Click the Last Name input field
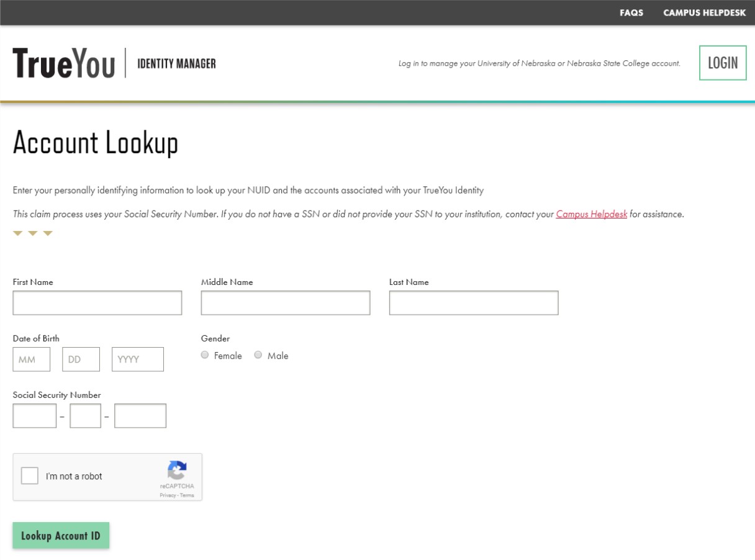This screenshot has width=755, height=560. pyautogui.click(x=473, y=302)
